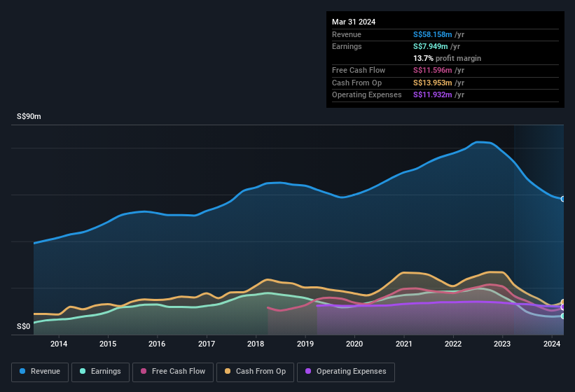Click the Earnings label in tooltip
The image size is (575, 392).
click(347, 46)
